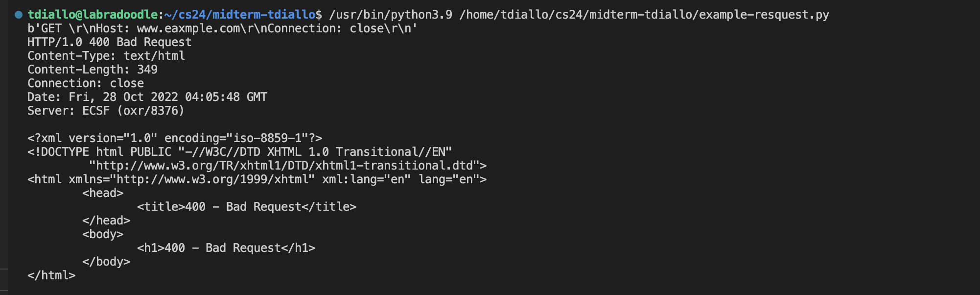
Task: Click the Connection: close response header
Action: [86, 83]
